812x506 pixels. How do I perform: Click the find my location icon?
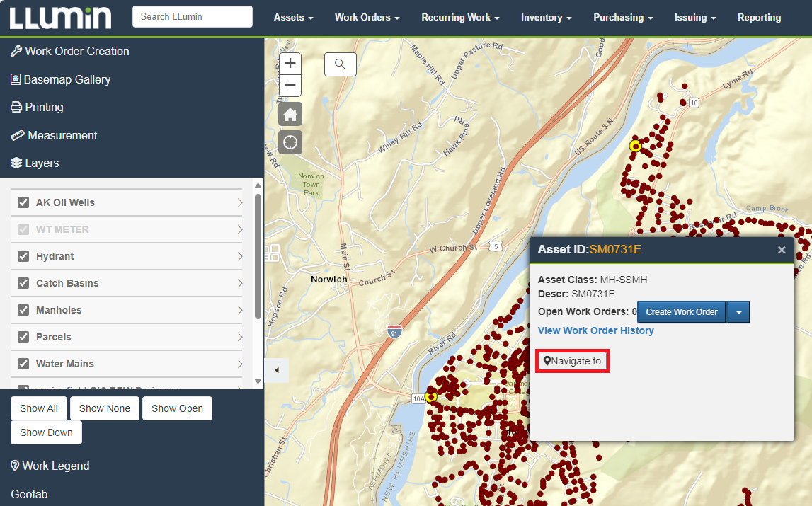coord(290,142)
